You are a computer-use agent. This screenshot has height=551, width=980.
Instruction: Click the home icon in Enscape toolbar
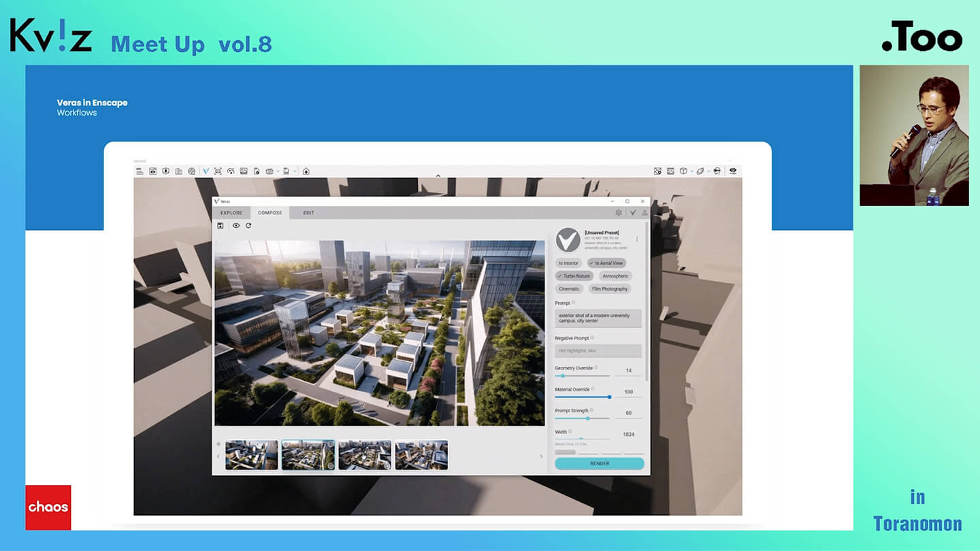(306, 171)
